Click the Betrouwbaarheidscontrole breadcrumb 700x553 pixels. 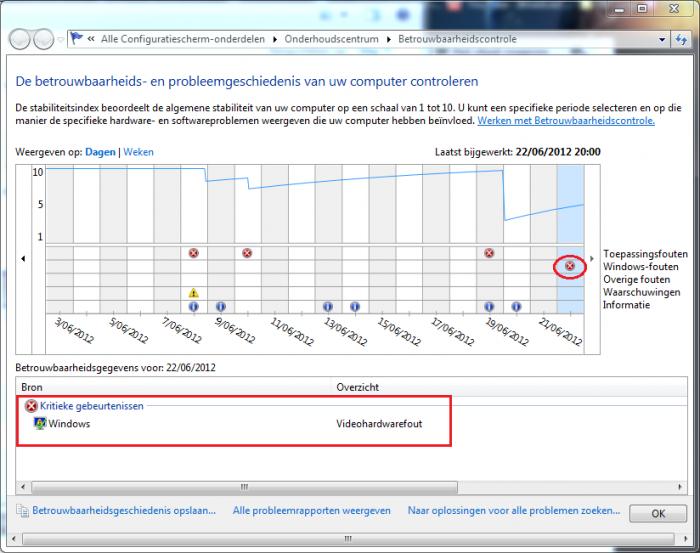click(458, 39)
